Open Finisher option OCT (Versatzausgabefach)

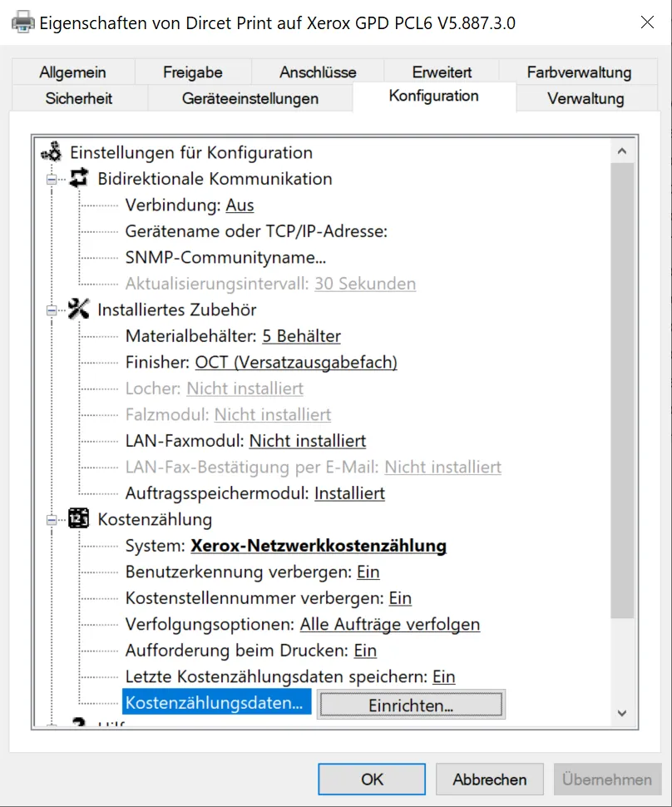tap(296, 362)
